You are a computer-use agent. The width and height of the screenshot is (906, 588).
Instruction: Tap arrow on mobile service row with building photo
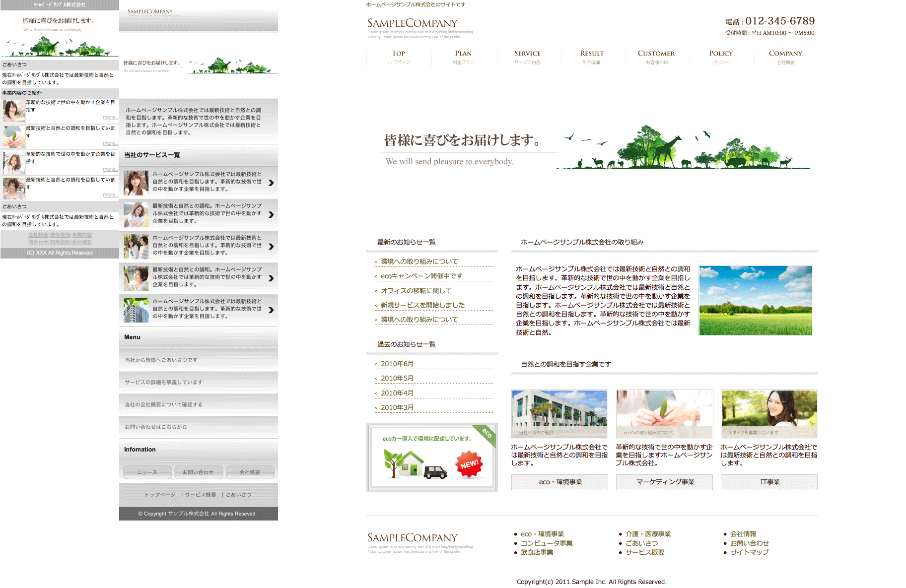click(271, 310)
